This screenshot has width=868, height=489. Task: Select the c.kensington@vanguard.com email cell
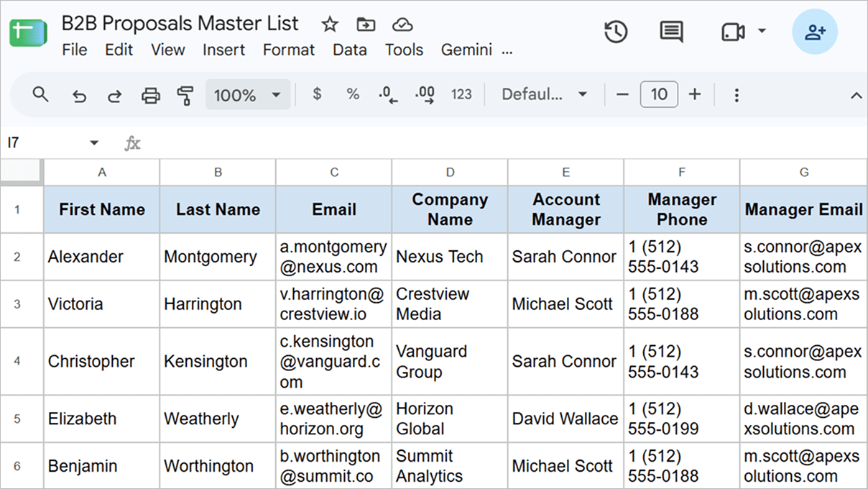333,361
